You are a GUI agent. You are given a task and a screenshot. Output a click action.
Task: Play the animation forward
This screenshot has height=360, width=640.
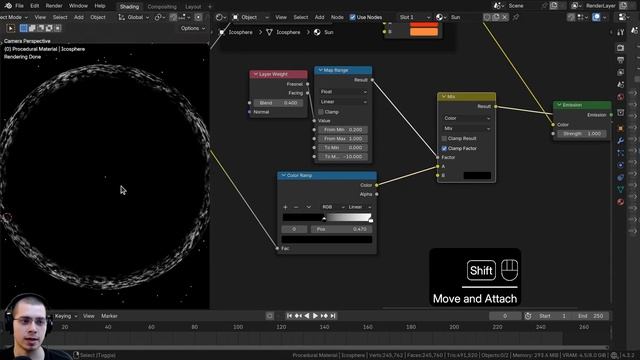tap(315, 316)
